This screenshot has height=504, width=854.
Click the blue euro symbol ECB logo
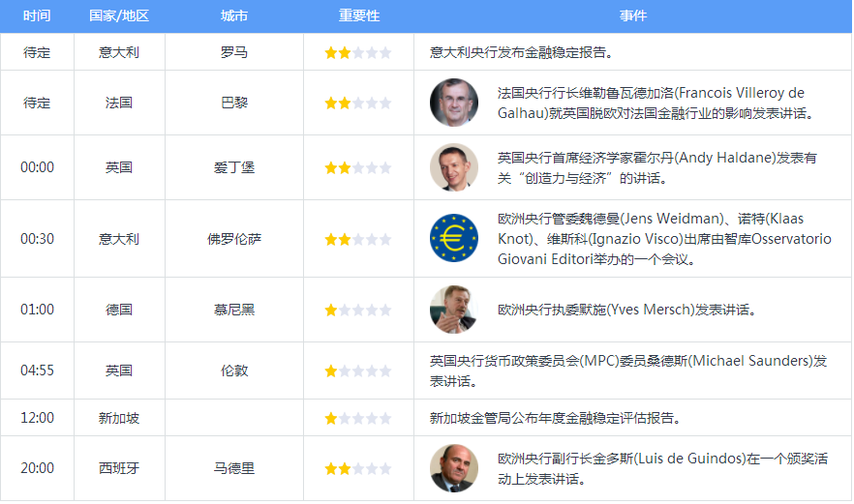(x=454, y=238)
